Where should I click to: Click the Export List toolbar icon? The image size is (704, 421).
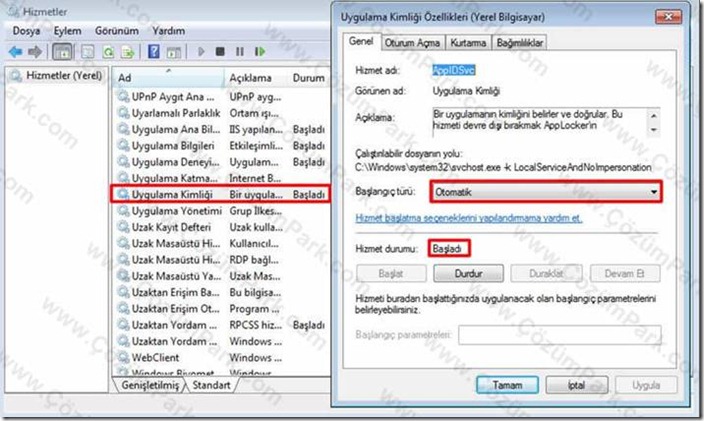click(128, 52)
